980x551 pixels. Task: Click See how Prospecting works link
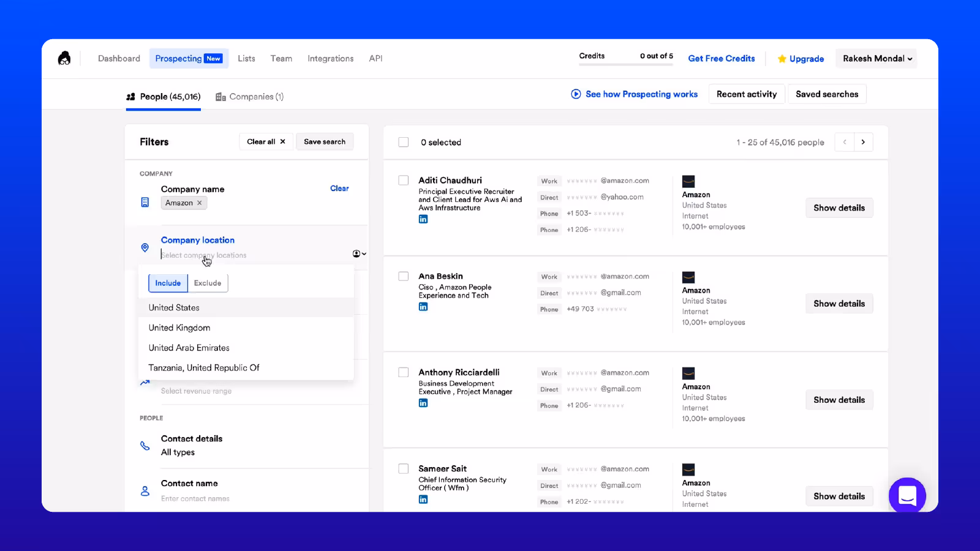641,94
